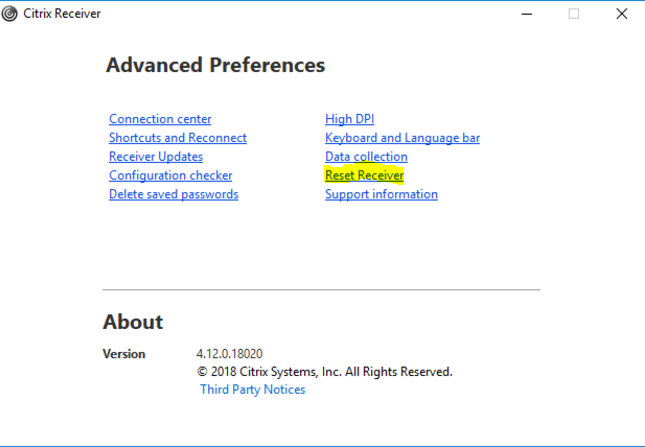Click the Citrix Receiver window title text
Screen dimensions: 645x447
click(62, 14)
